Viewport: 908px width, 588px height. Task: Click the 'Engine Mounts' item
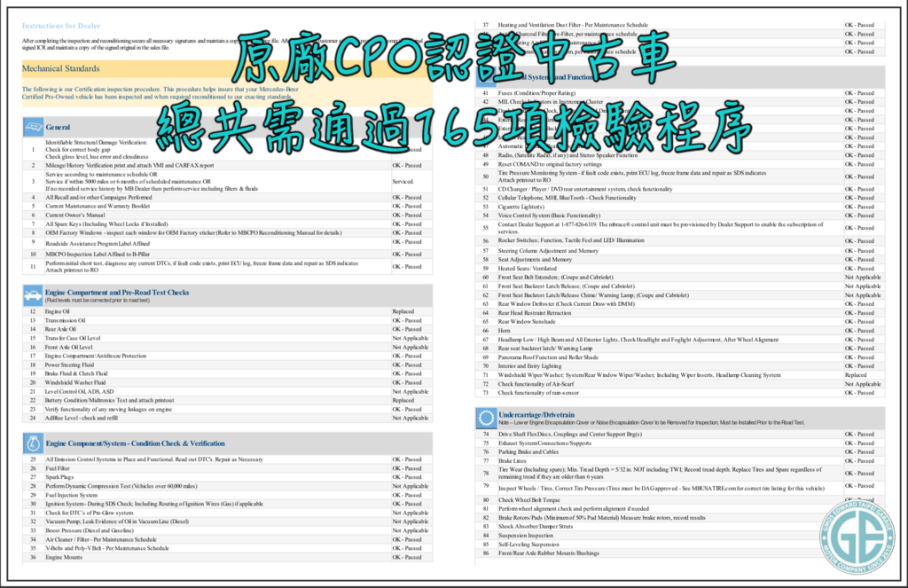click(64, 557)
